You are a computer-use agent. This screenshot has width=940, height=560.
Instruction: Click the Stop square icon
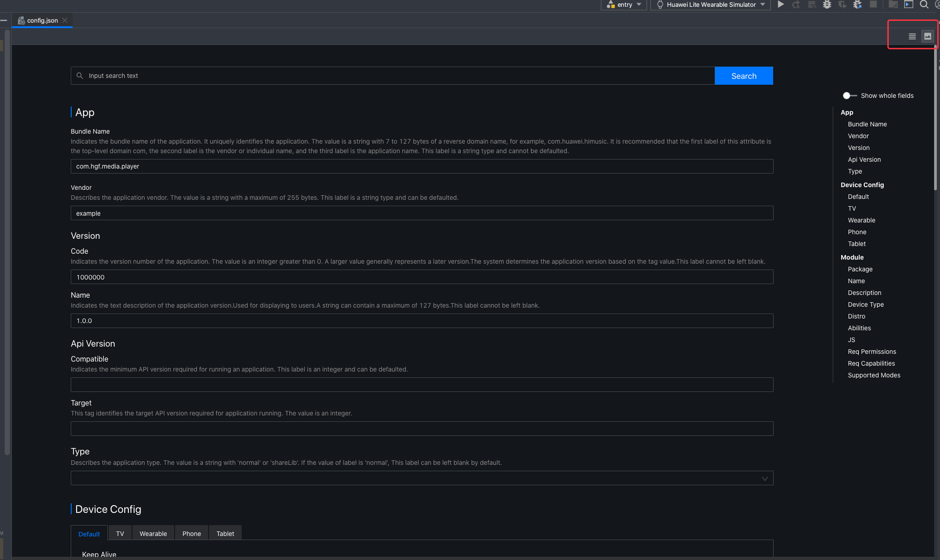click(x=873, y=5)
